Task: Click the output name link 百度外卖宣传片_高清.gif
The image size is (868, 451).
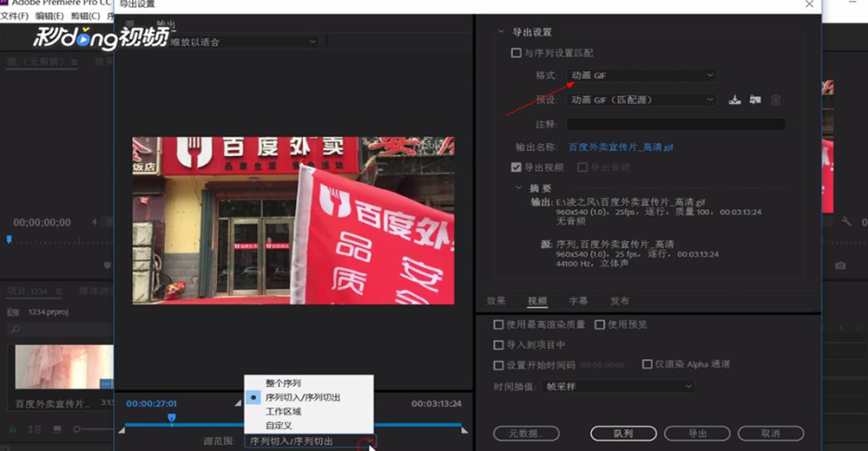Action: pyautogui.click(x=621, y=147)
